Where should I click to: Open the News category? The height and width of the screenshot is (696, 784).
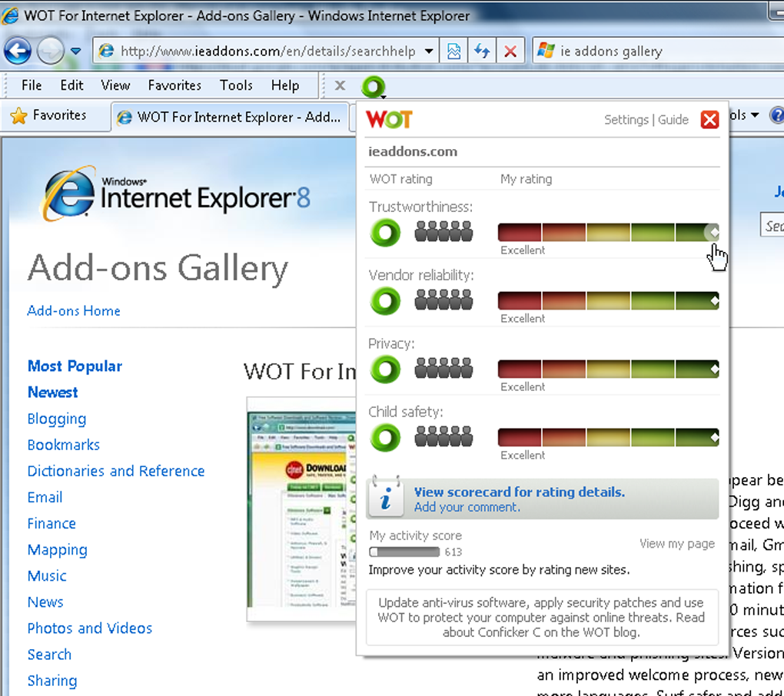click(45, 602)
